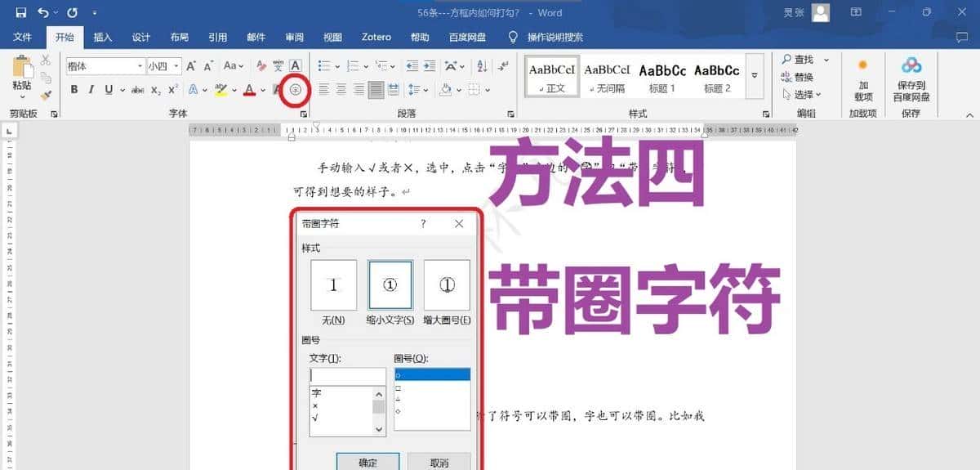Click 取消 to cancel dialog

439,462
